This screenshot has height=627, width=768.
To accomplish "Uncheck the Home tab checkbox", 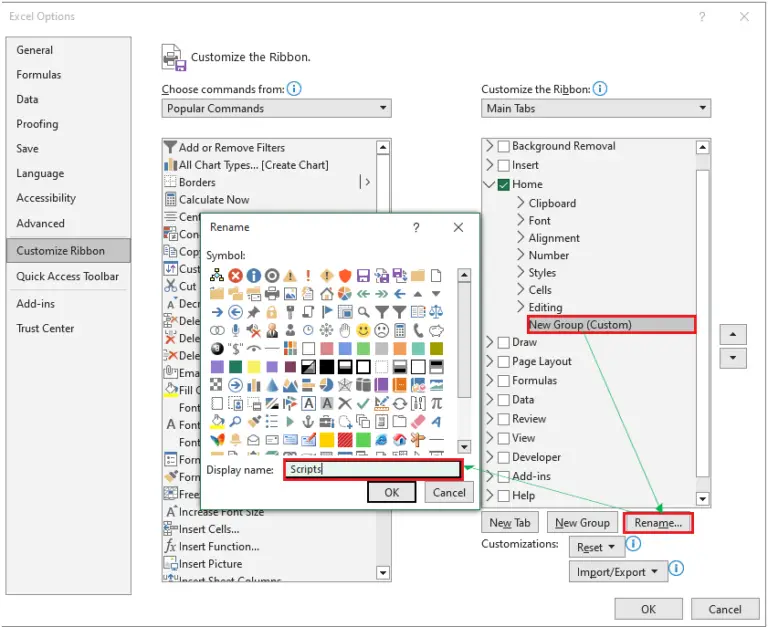I will [x=504, y=184].
